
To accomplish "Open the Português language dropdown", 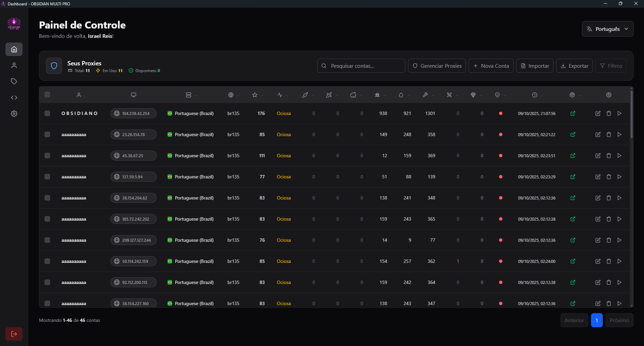I will coord(607,29).
